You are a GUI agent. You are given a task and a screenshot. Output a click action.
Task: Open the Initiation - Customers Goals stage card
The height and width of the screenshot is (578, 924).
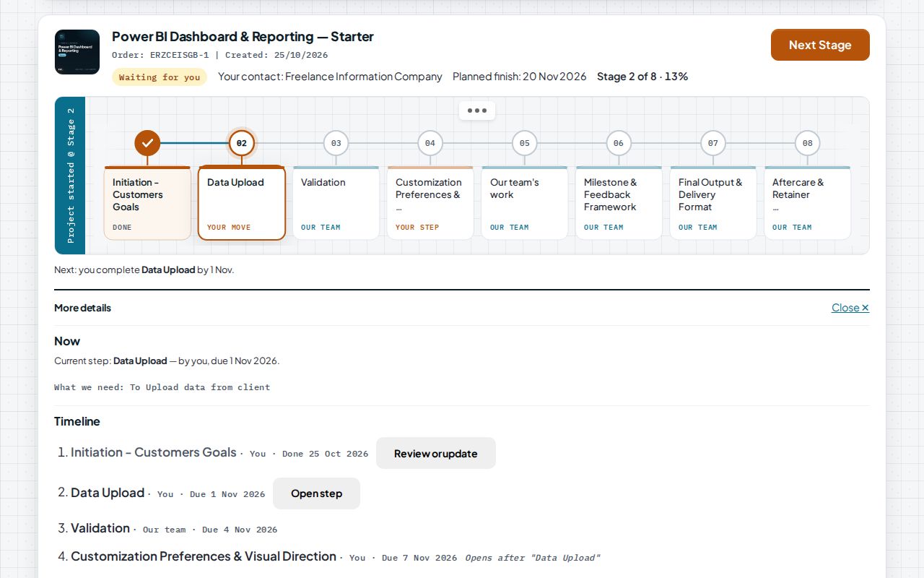(147, 203)
